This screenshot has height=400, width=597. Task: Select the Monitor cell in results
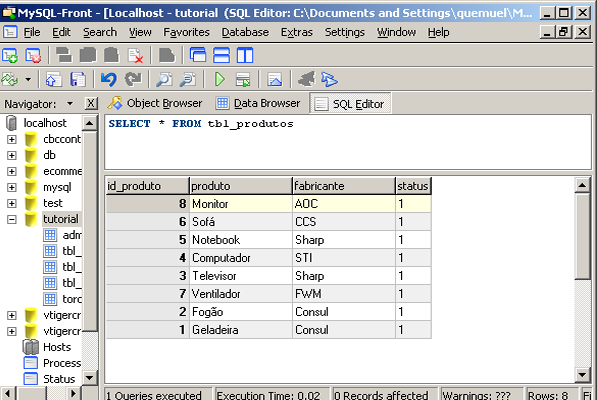point(241,204)
